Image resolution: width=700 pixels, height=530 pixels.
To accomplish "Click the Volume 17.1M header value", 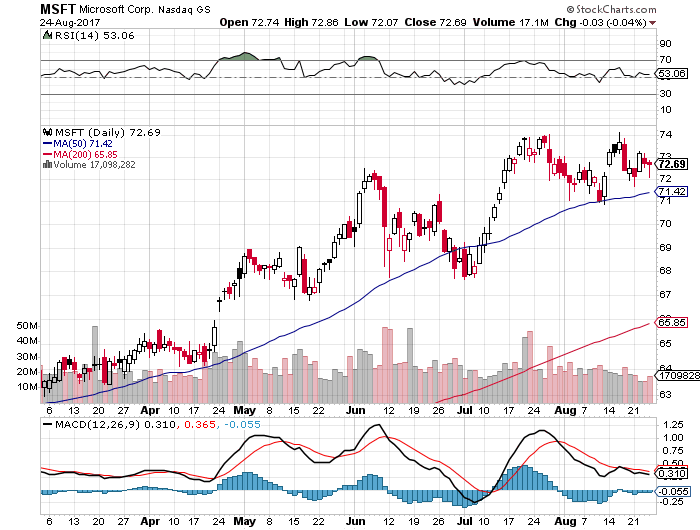I will click(x=510, y=22).
